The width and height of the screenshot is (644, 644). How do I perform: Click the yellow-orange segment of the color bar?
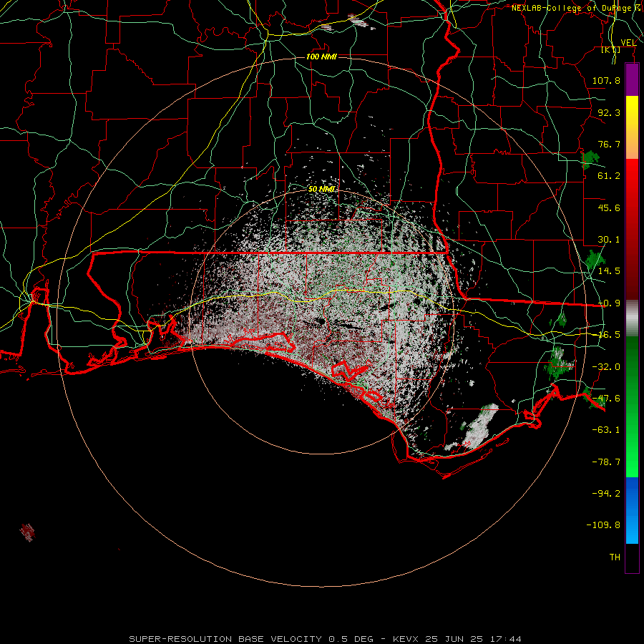632,128
